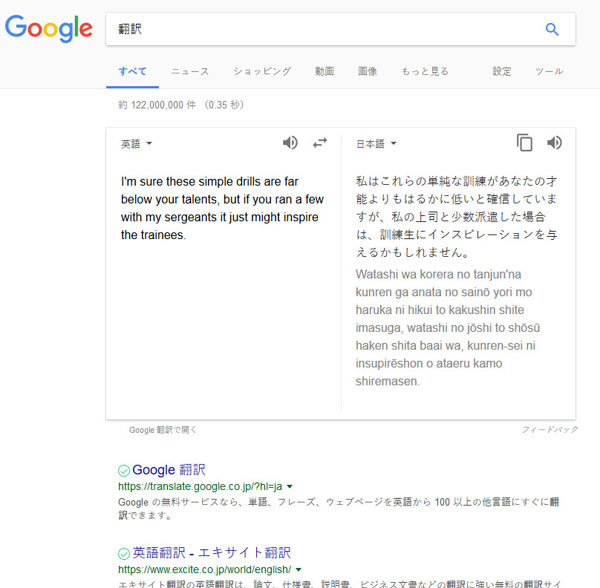The width and height of the screenshot is (600, 588).
Task: Open the 英語翻訳 - エキサイト翻訳 result
Action: (x=212, y=553)
